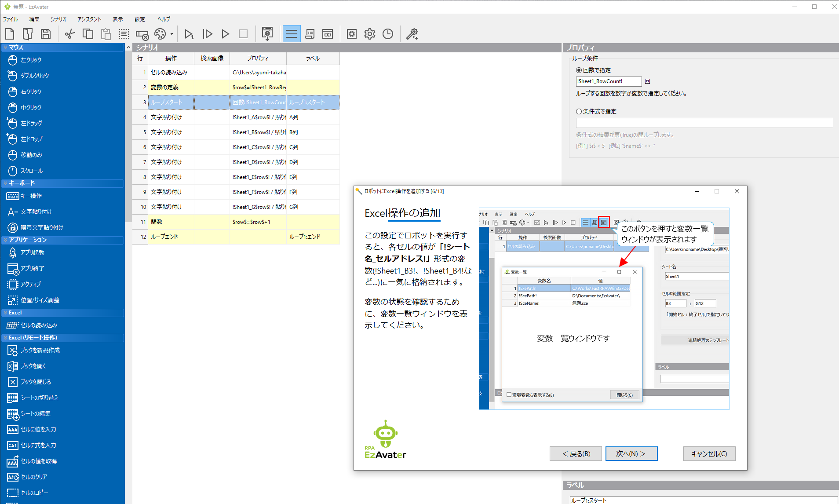The width and height of the screenshot is (839, 504).
Task: Click the 次へ(N) > button
Action: pyautogui.click(x=631, y=454)
